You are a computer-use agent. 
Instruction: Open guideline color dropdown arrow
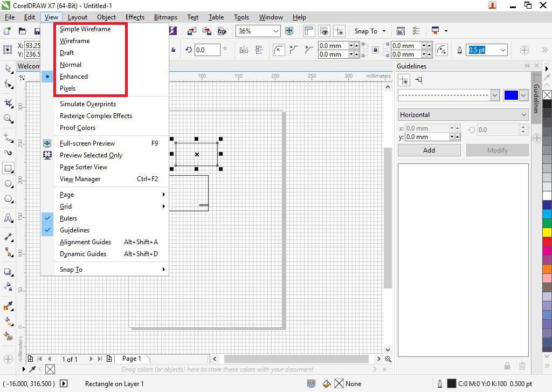point(524,95)
